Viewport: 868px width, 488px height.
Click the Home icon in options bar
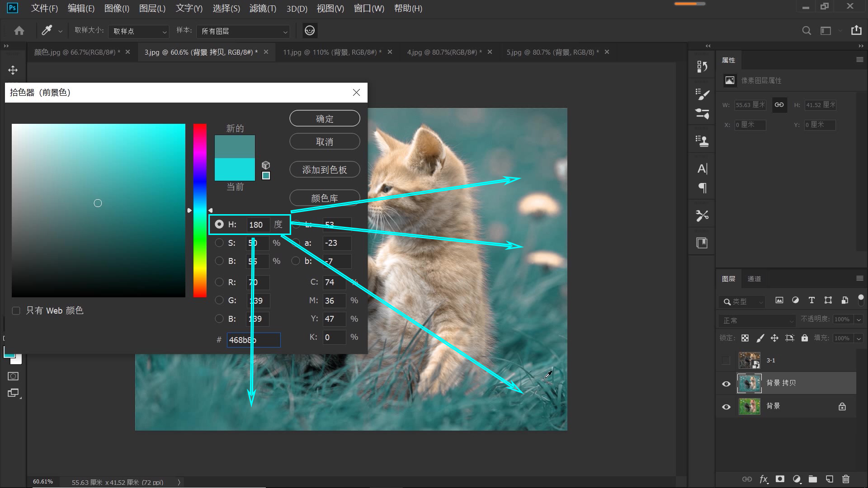(x=19, y=31)
